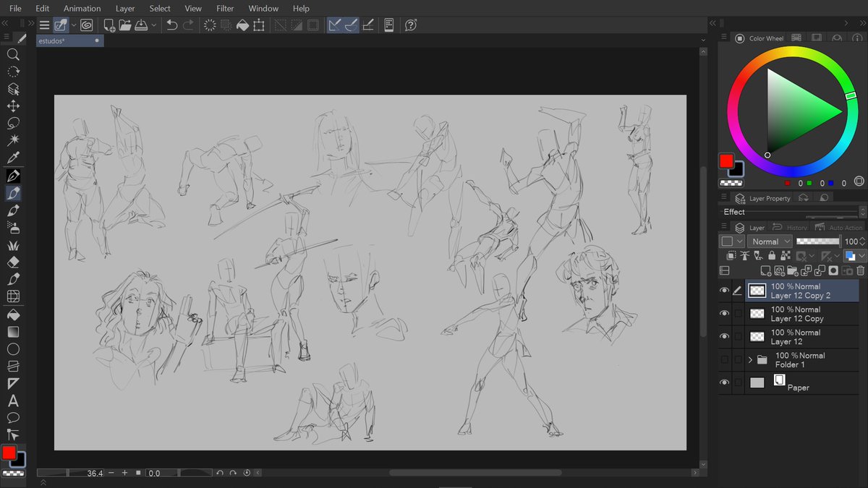This screenshot has width=868, height=488.
Task: Toggle Snap to Special Ruler in command bar
Action: [352, 25]
